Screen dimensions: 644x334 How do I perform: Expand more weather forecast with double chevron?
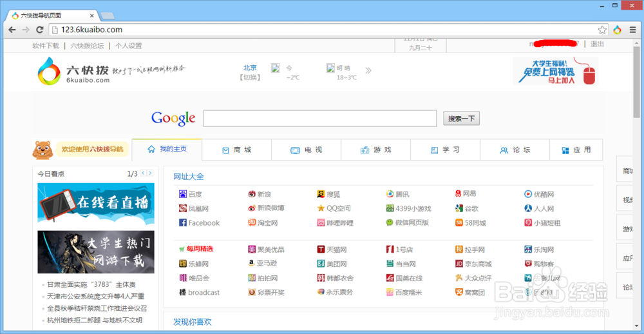click(x=368, y=70)
